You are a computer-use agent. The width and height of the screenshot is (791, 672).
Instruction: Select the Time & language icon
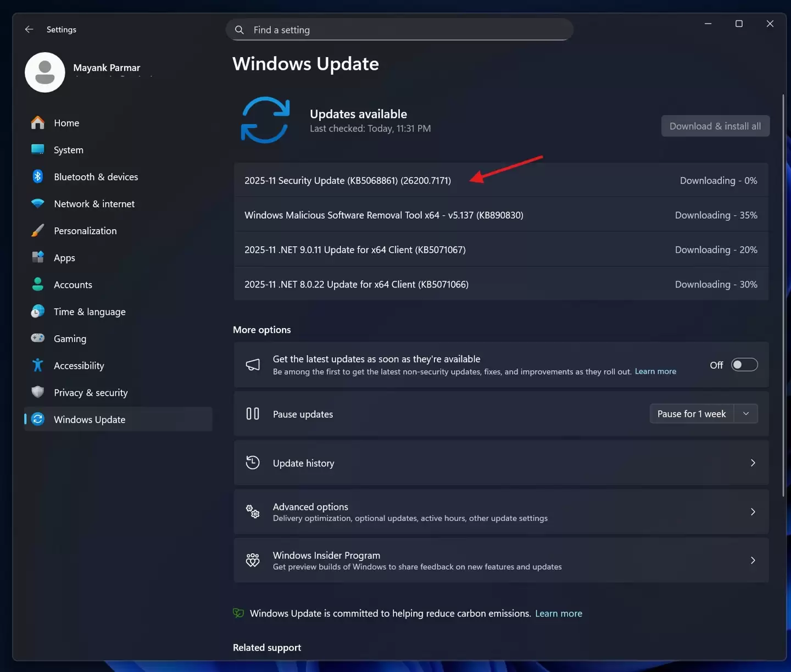37,312
